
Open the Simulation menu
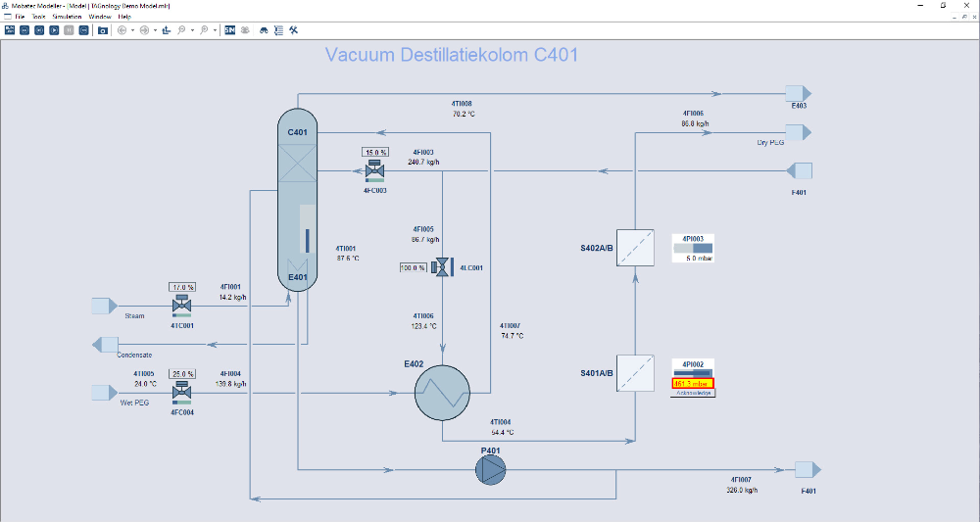(67, 17)
